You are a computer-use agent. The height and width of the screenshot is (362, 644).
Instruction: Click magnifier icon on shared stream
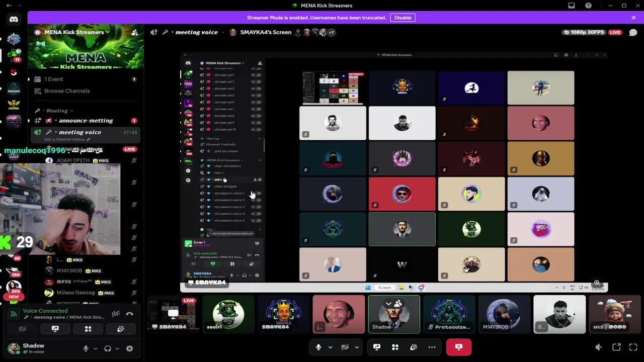597,283
